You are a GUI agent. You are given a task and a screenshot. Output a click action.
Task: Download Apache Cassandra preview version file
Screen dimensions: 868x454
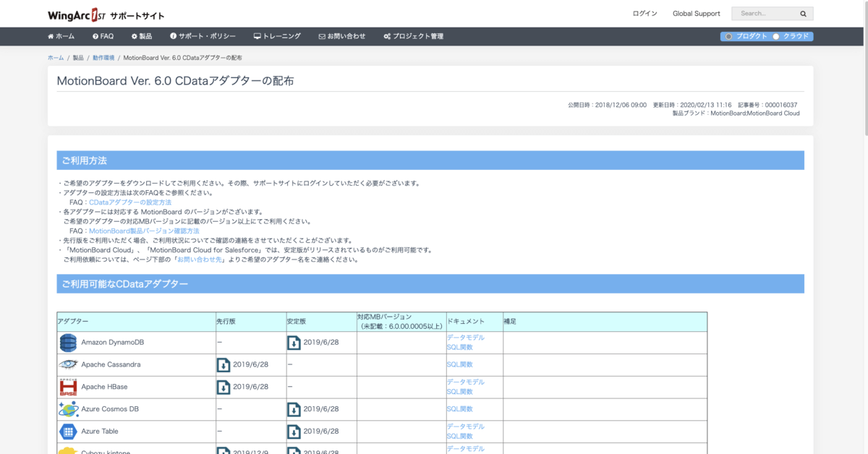224,364
